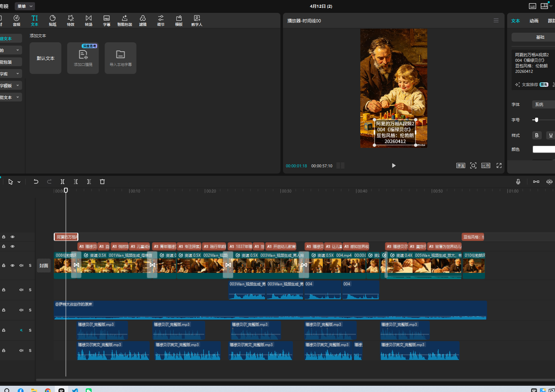Click the 封面 cover button
The height and width of the screenshot is (392, 555).
[x=44, y=266]
